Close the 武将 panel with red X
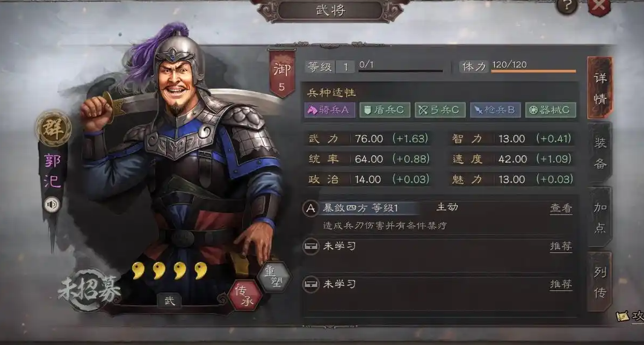 599,6
